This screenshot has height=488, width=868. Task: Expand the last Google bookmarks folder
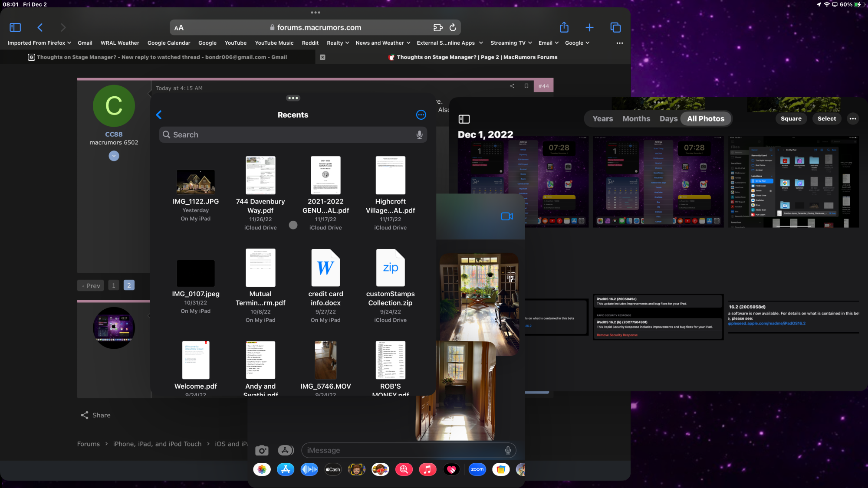[577, 43]
